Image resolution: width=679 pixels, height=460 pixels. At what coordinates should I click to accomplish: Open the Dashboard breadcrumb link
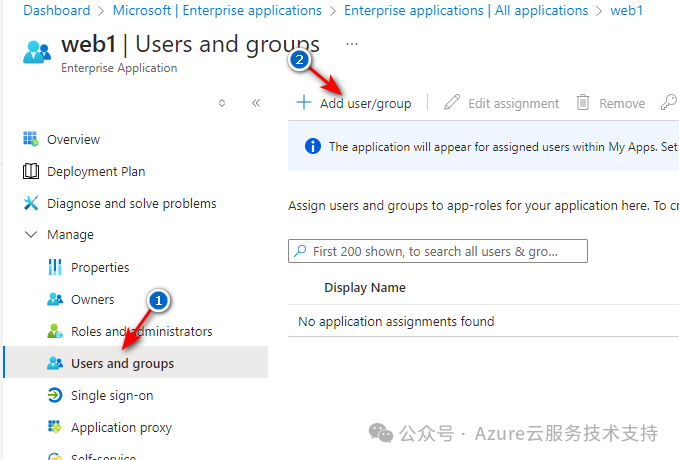(57, 10)
